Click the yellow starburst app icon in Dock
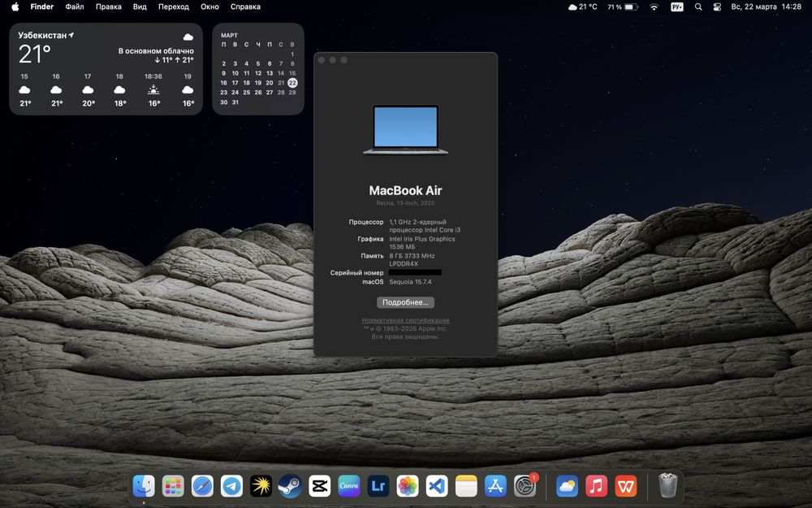Screen dimensions: 812x508 (261, 486)
